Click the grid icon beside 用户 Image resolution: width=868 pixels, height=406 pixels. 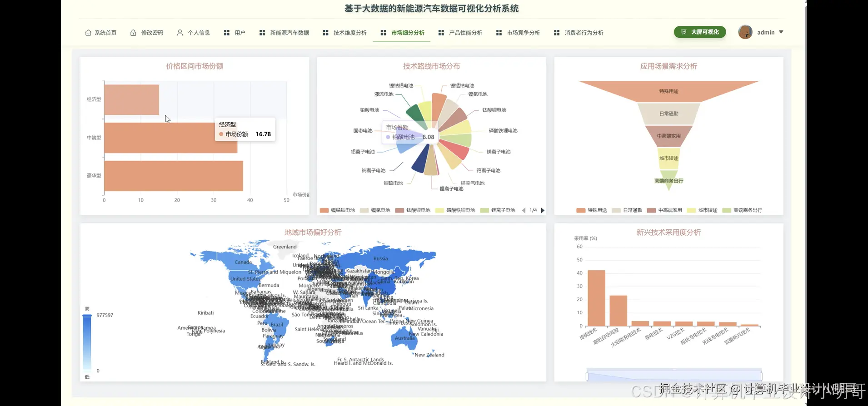227,33
